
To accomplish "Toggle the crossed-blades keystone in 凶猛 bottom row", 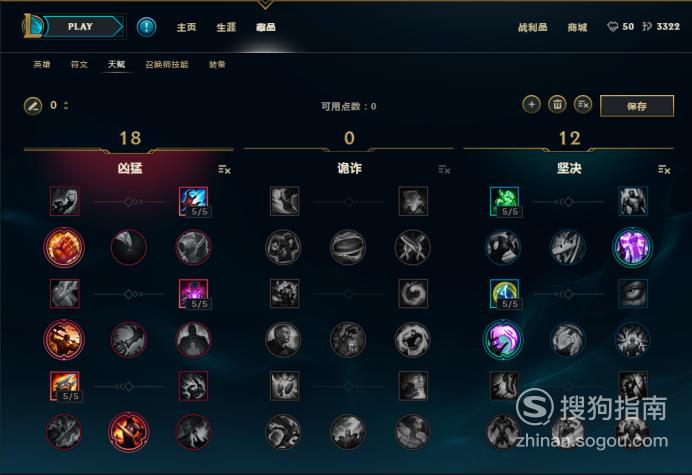I will pos(128,432).
